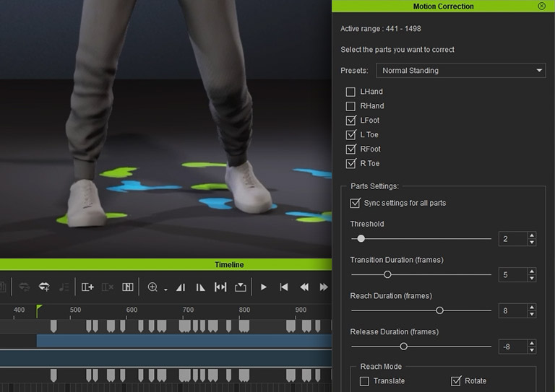This screenshot has width=555, height=392.
Task: Toggle Sync settings for all parts
Action: click(355, 203)
